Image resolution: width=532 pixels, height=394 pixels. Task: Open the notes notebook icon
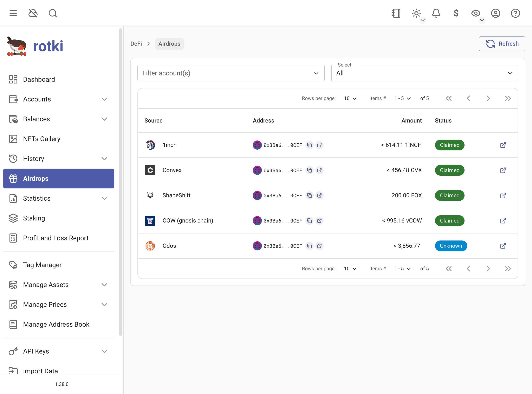[396, 13]
